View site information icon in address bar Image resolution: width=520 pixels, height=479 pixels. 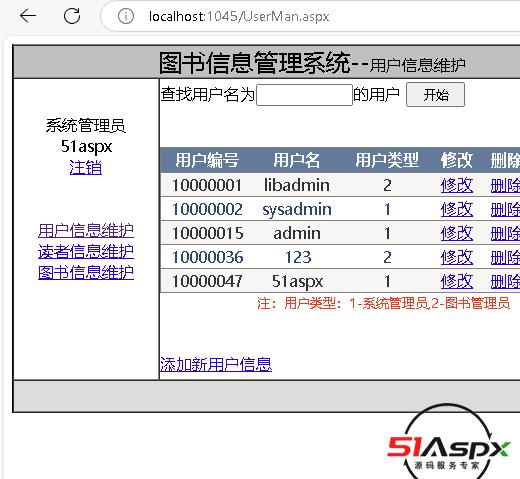click(126, 16)
